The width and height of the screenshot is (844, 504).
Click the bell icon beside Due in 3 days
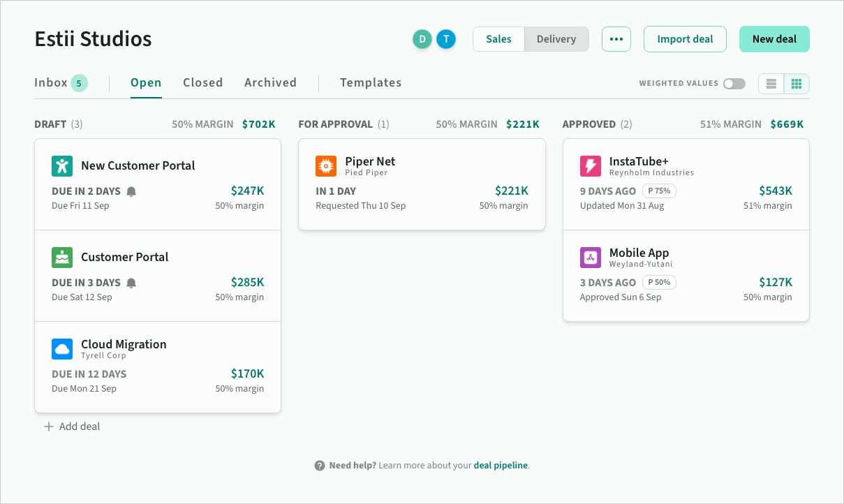tap(131, 283)
